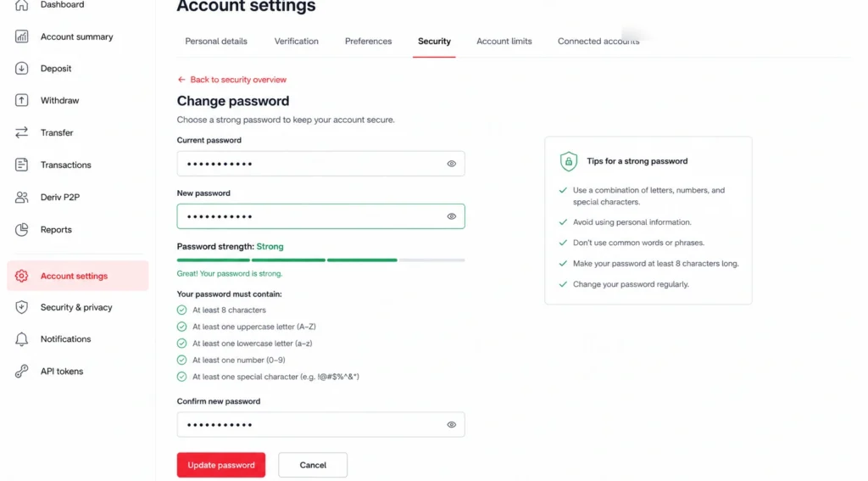
Task: Open Reports pie chart icon
Action: coord(21,229)
